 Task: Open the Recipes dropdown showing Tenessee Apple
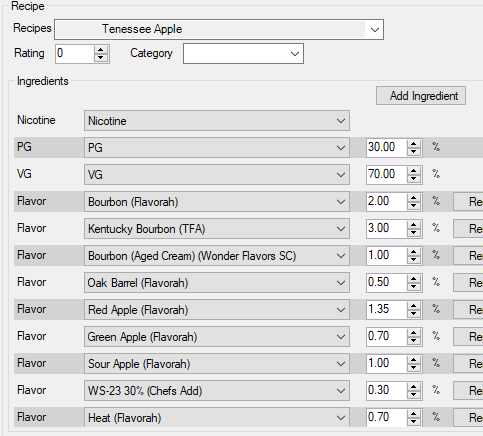219,29
